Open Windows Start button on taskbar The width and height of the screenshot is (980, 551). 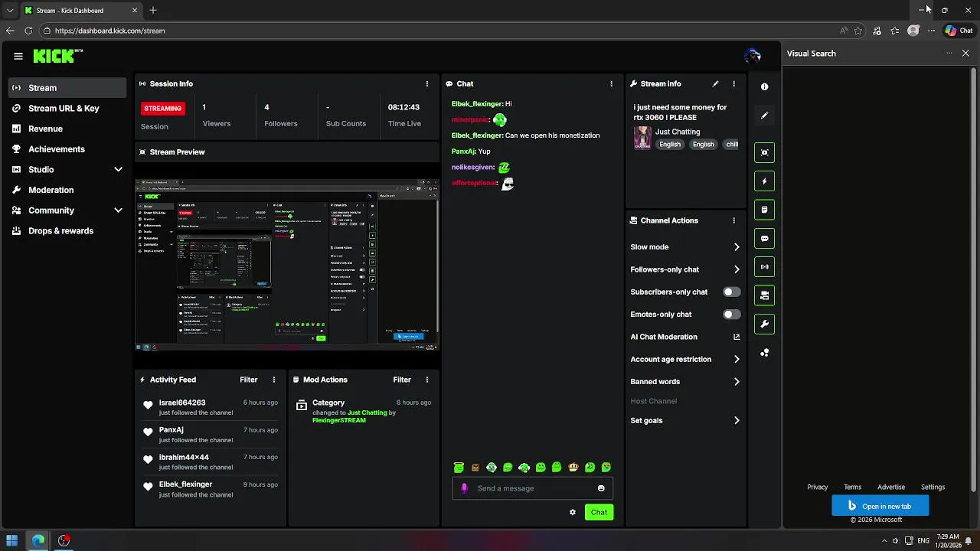[12, 540]
